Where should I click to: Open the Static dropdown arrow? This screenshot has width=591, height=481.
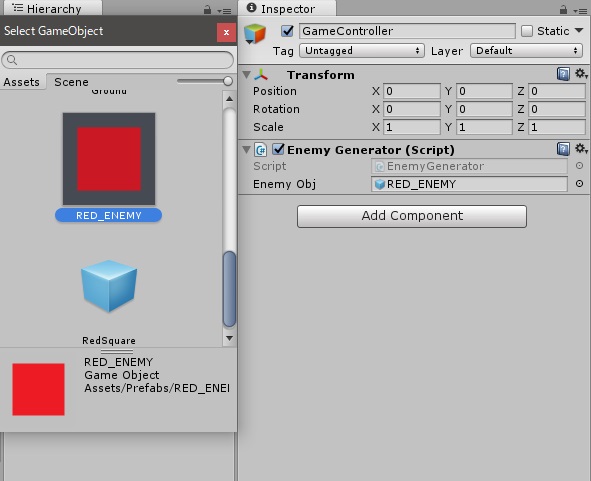pos(579,31)
